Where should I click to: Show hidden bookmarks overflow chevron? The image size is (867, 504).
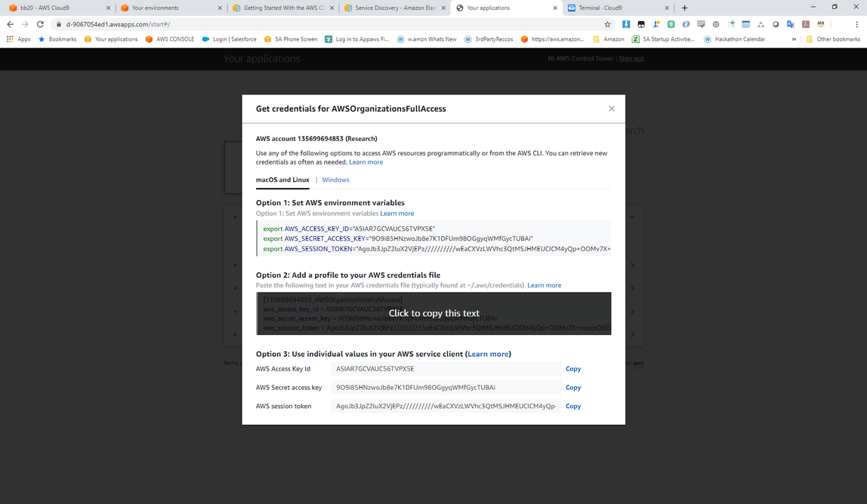[794, 39]
